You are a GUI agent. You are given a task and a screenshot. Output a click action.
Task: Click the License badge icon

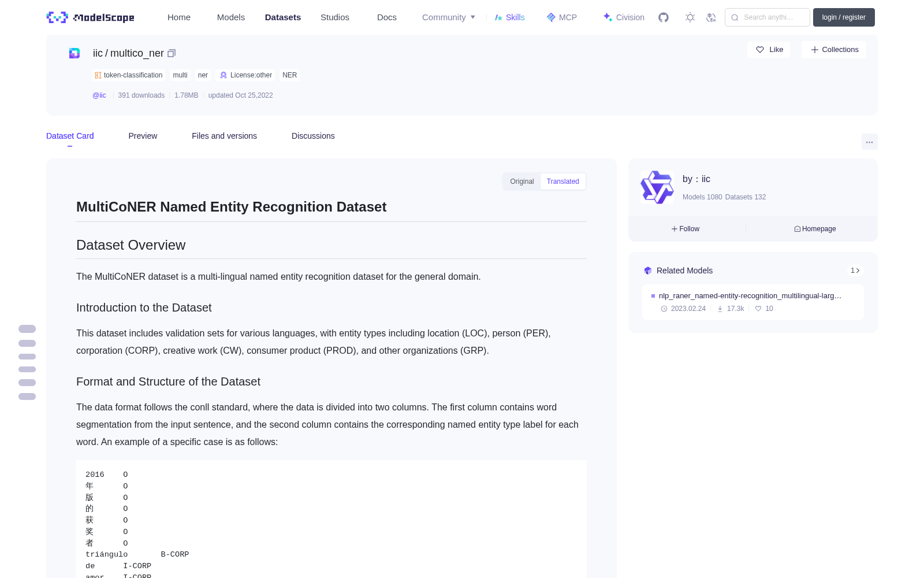coord(223,75)
